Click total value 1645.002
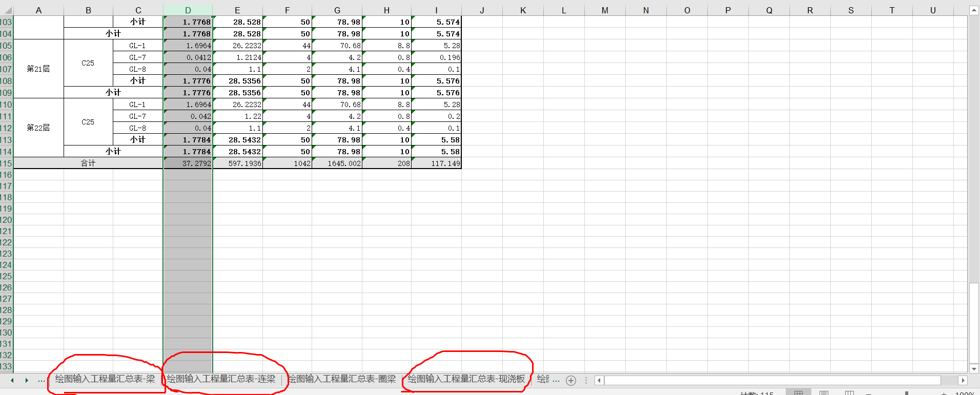 [x=337, y=163]
